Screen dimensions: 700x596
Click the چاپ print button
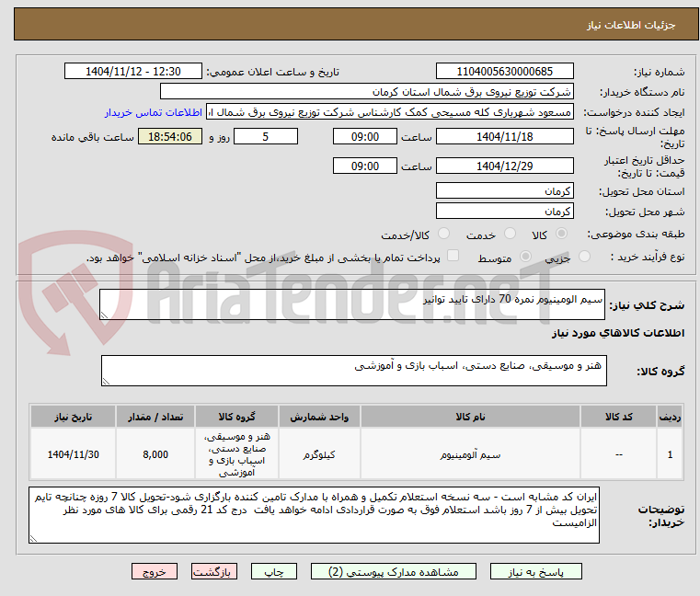click(274, 572)
